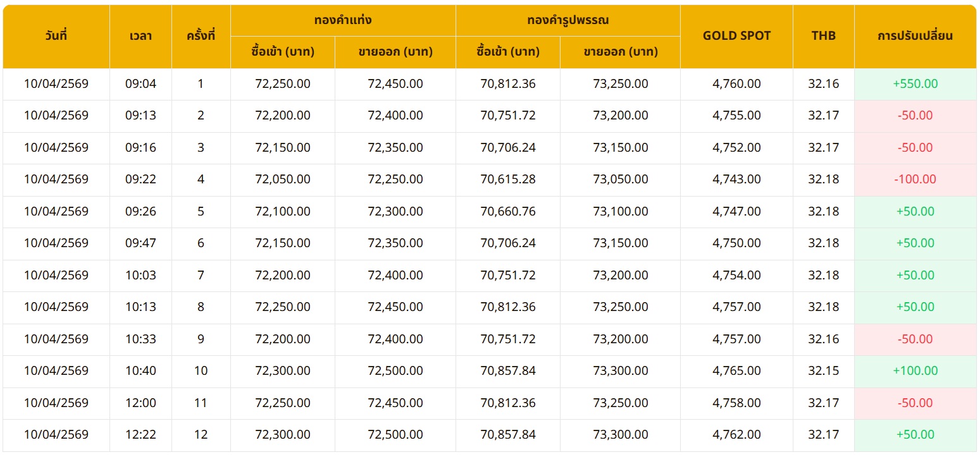Image resolution: width=980 pixels, height=457 pixels.
Task: Select the 09:04 time cell
Action: pos(140,84)
